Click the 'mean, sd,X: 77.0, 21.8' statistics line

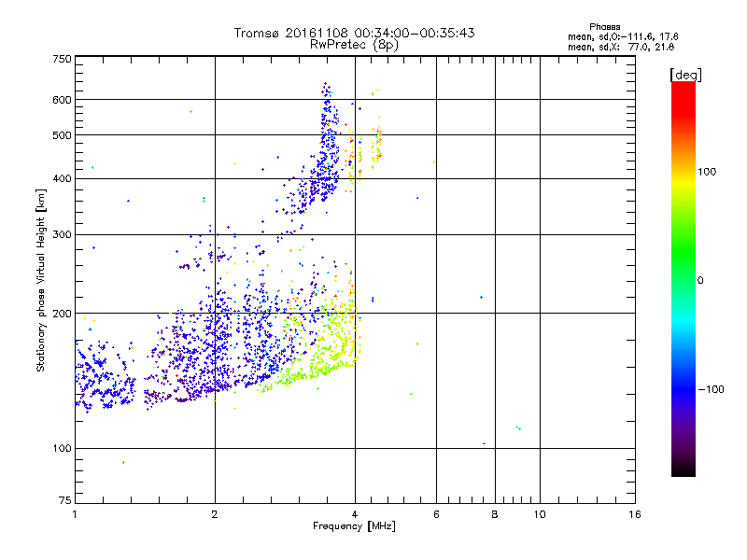pos(621,47)
